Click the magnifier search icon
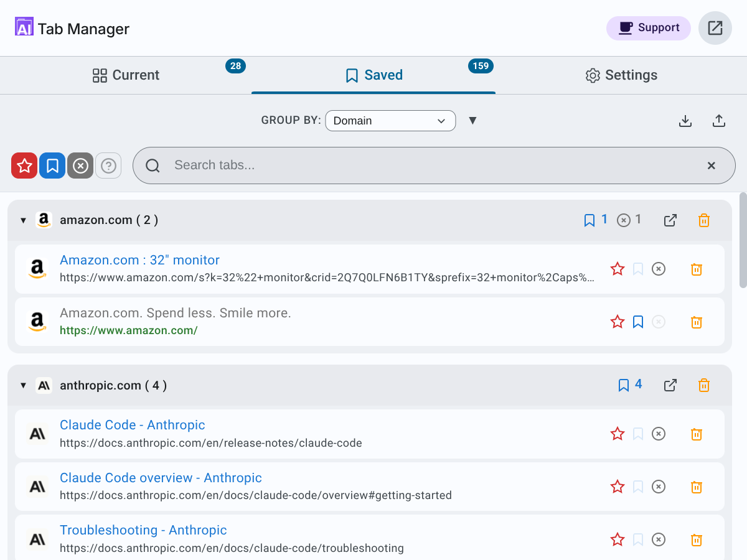747x560 pixels. (153, 166)
